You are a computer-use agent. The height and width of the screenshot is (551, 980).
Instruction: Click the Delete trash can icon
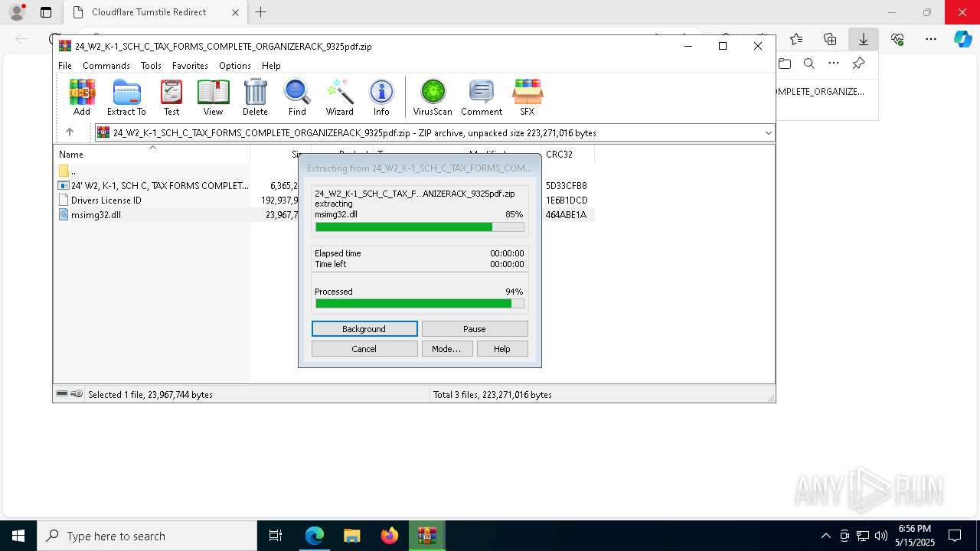click(255, 97)
